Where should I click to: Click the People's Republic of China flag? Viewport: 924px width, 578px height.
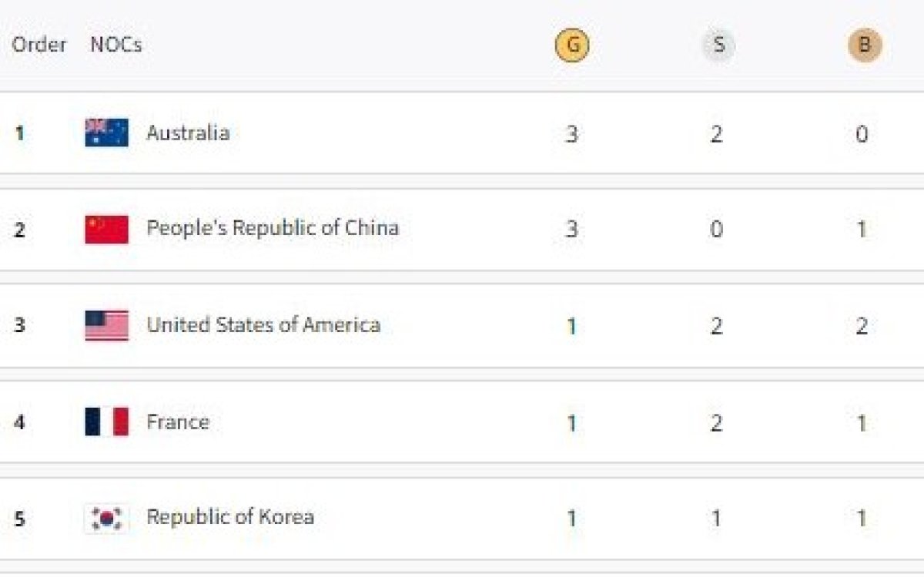(106, 229)
